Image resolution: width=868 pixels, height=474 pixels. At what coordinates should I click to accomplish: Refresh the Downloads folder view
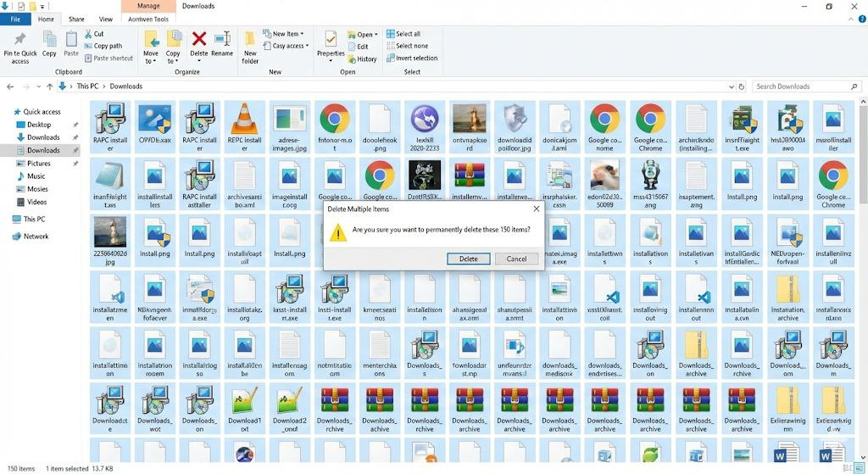tap(742, 86)
